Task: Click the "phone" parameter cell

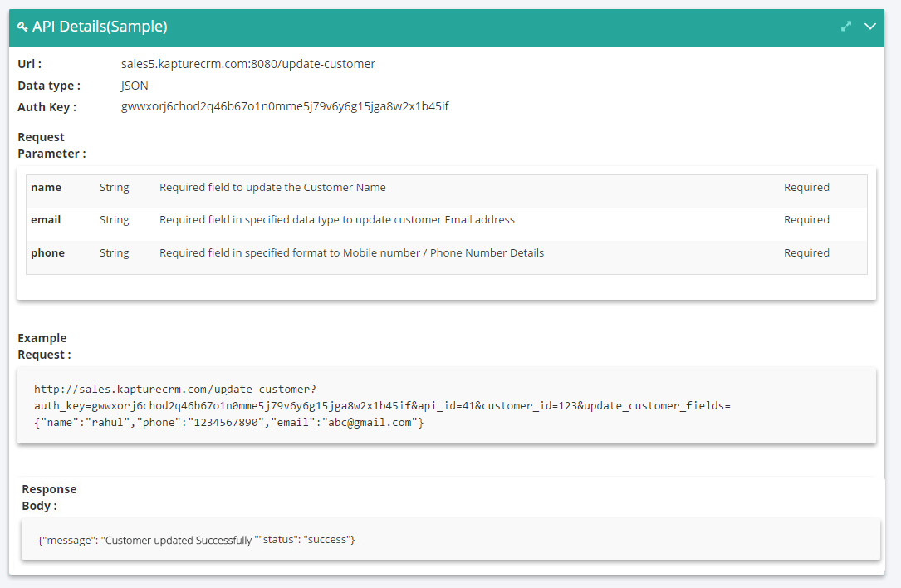Action: pos(47,253)
